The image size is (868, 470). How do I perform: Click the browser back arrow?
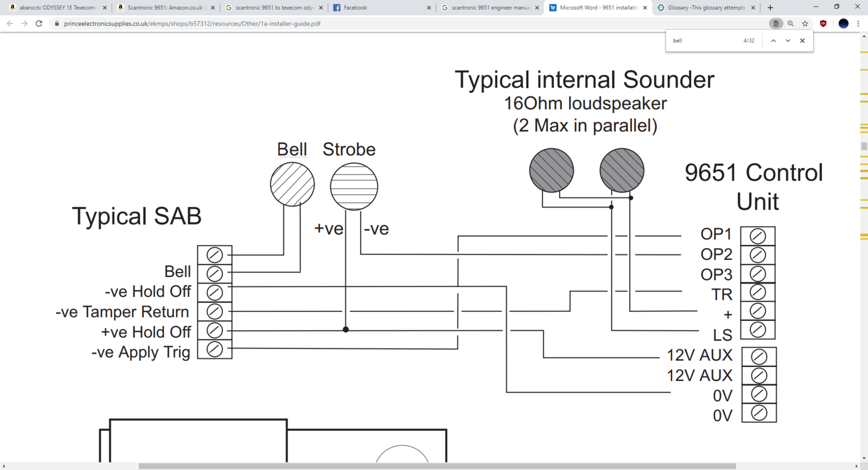click(10, 23)
